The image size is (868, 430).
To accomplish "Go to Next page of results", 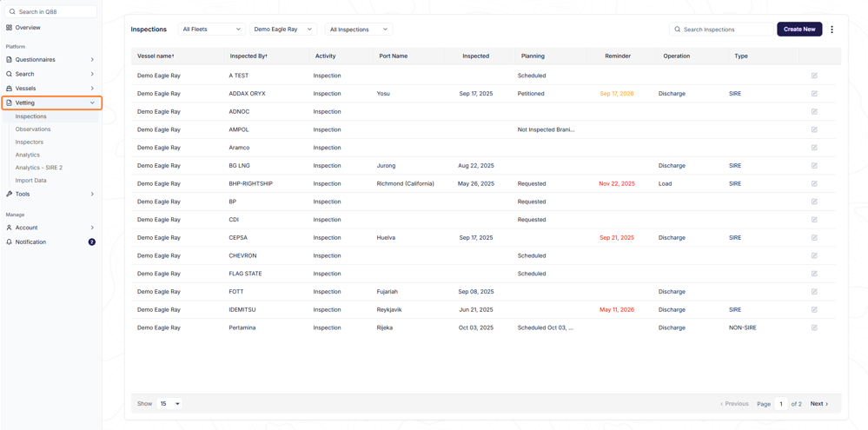I will click(819, 404).
